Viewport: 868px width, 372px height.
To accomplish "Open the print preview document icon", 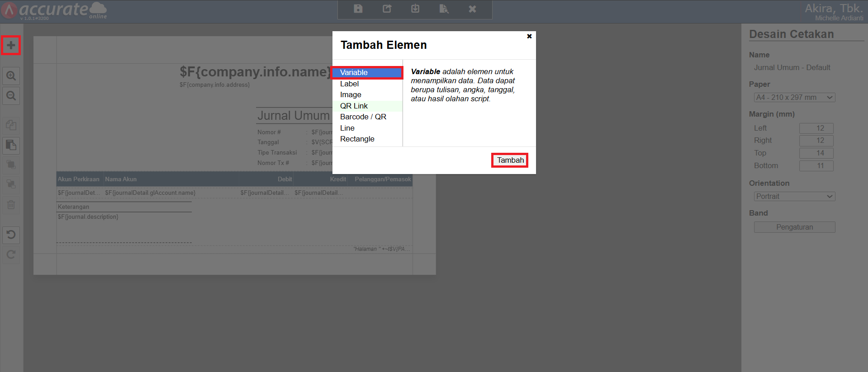I will click(x=444, y=9).
